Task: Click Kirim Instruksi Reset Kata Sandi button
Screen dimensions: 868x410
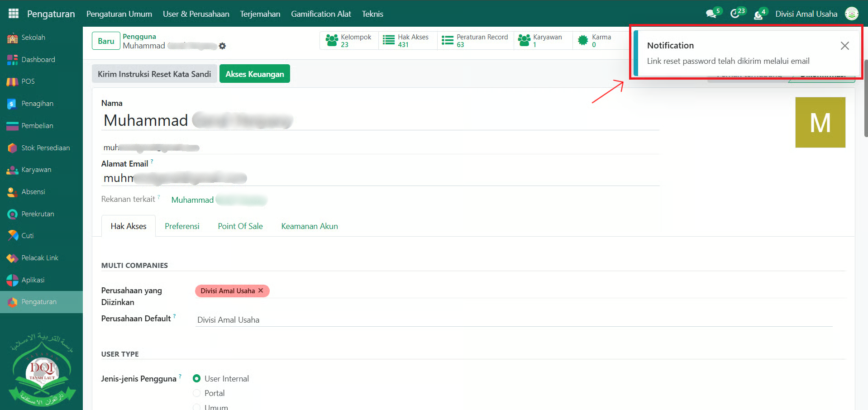Action: [x=154, y=74]
